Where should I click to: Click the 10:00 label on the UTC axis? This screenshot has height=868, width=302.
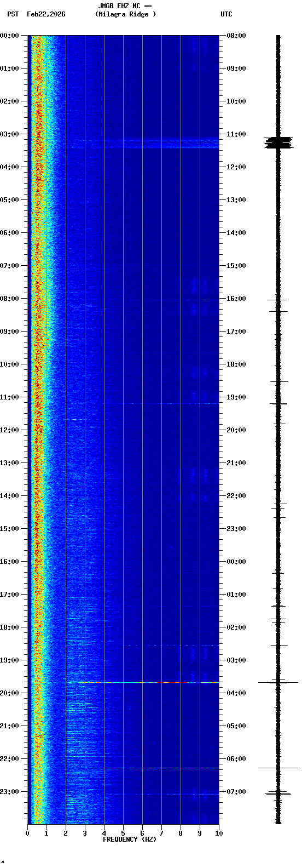pos(236,101)
